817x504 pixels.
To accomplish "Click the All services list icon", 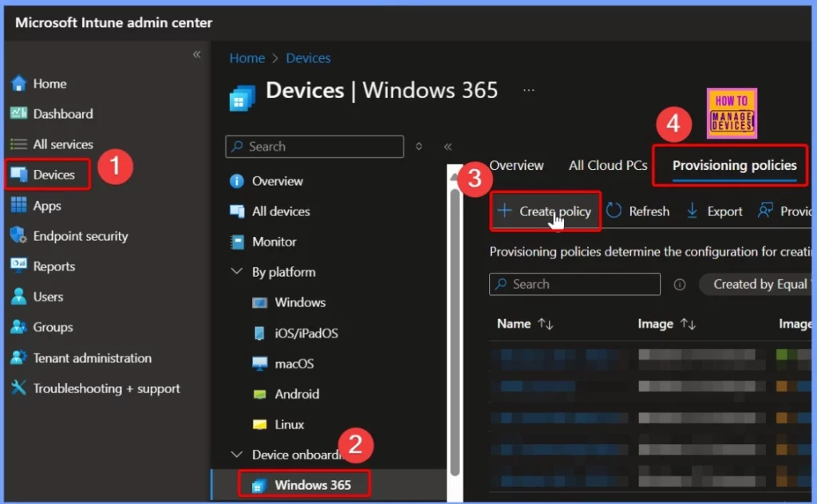I will (x=19, y=144).
